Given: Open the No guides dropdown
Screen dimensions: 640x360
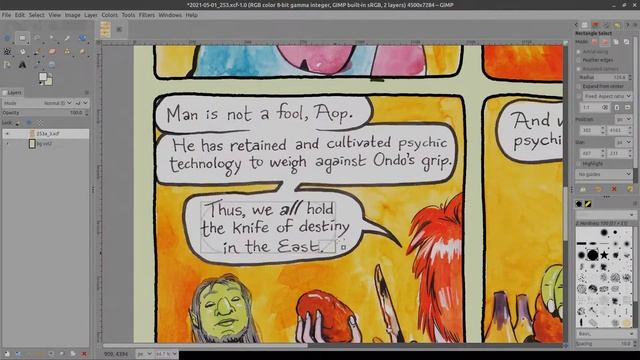Looking at the screenshot, I should coord(604,174).
